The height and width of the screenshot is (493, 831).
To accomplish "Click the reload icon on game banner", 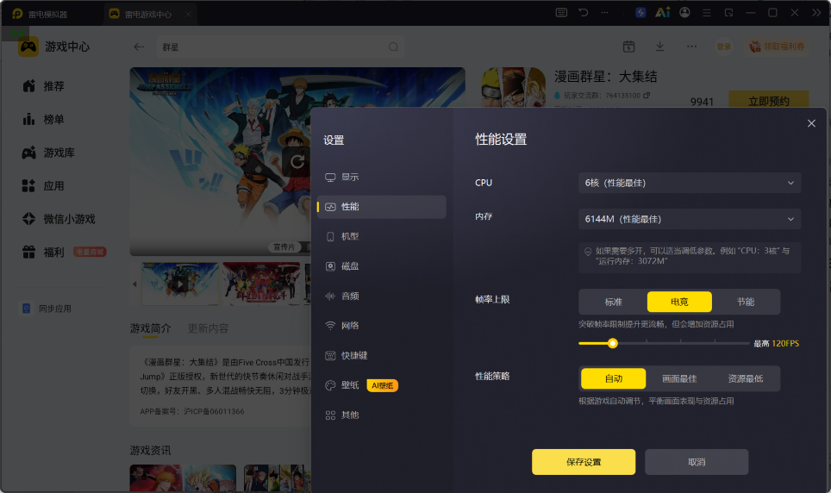I will [x=297, y=161].
